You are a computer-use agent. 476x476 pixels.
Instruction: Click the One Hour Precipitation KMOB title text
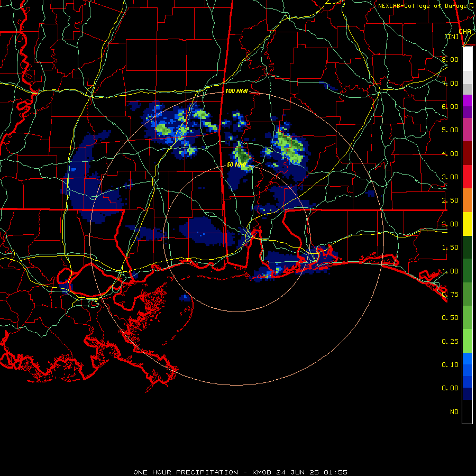240,472
